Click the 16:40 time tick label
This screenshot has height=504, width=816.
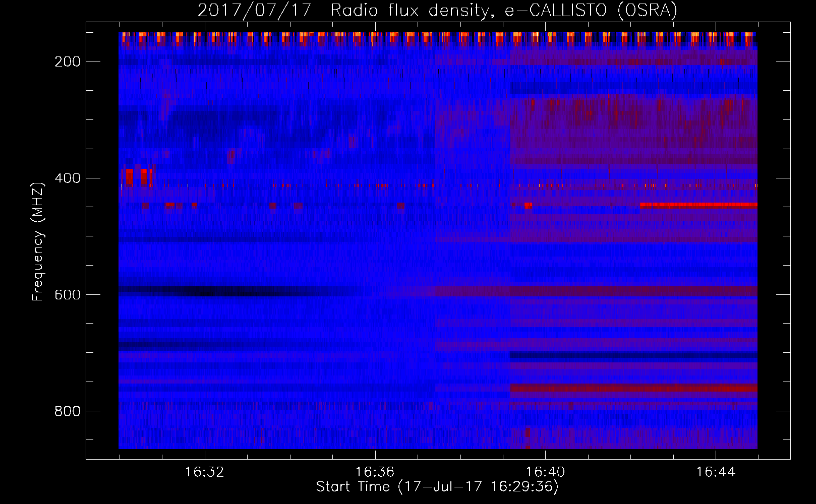coord(545,472)
